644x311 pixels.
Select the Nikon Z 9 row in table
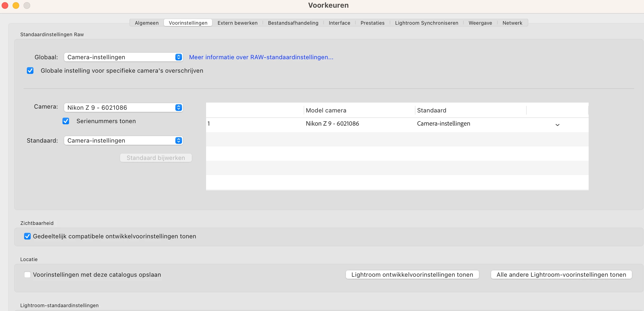(332, 124)
